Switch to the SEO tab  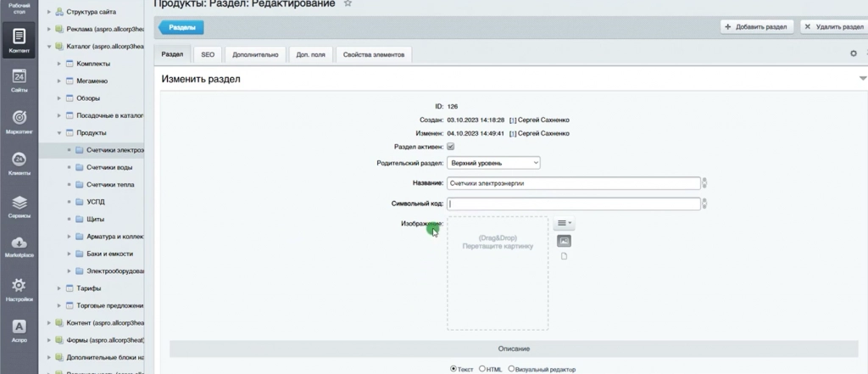[x=208, y=54]
